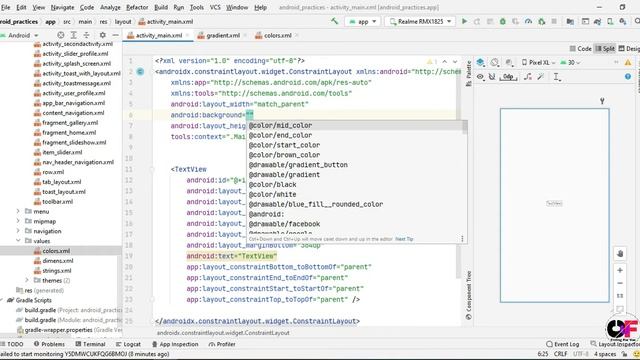Image resolution: width=640 pixels, height=360 pixels.
Task: Click the orientation for preview icon
Action: pos(495,62)
